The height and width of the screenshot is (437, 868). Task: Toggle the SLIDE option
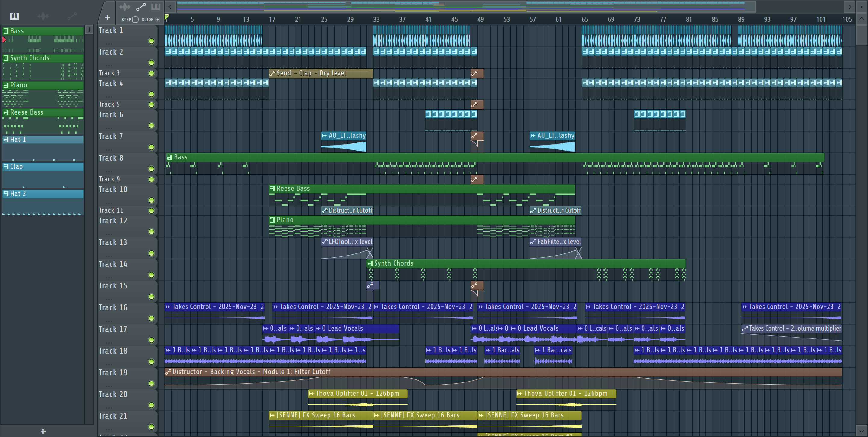point(157,20)
